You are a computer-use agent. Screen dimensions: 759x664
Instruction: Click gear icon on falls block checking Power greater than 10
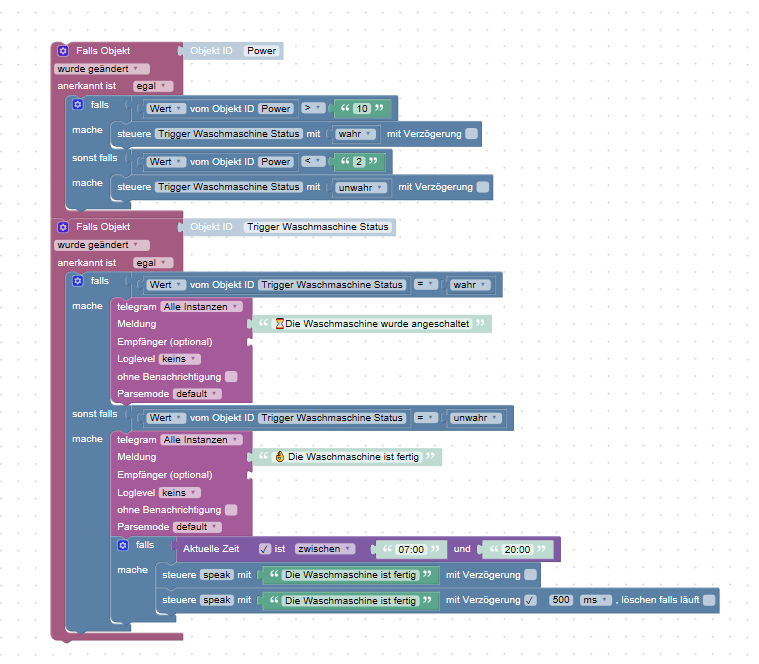[x=77, y=105]
